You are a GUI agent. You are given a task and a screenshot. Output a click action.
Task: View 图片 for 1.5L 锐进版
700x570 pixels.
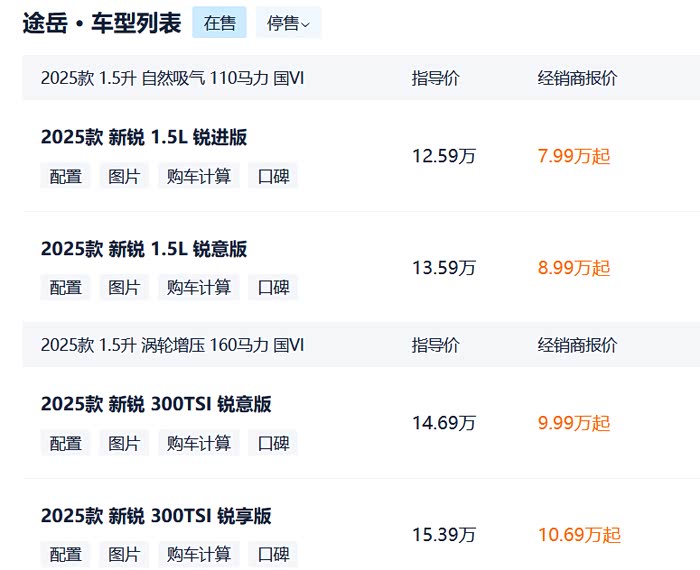click(x=124, y=176)
